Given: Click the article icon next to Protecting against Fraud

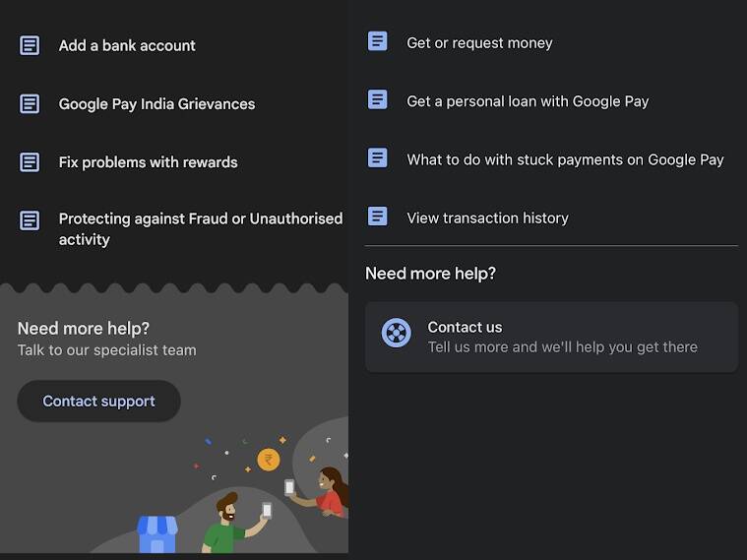Looking at the screenshot, I should 31,219.
